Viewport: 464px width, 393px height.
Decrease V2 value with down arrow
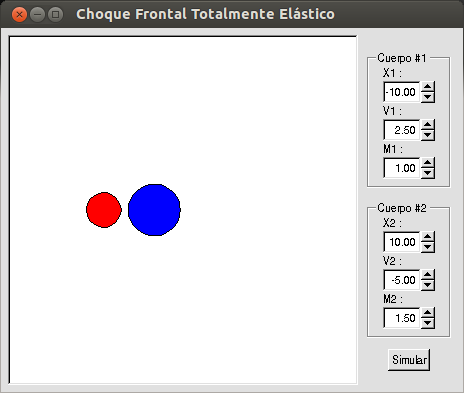pyautogui.click(x=428, y=285)
